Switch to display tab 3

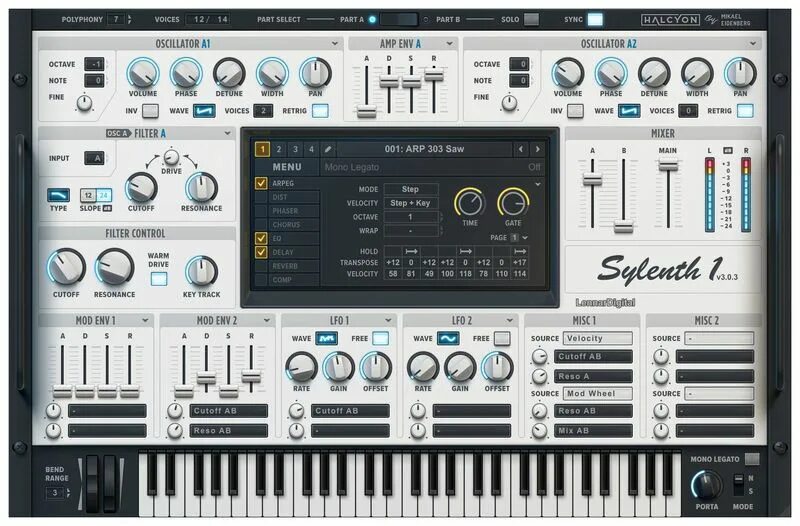[295, 149]
